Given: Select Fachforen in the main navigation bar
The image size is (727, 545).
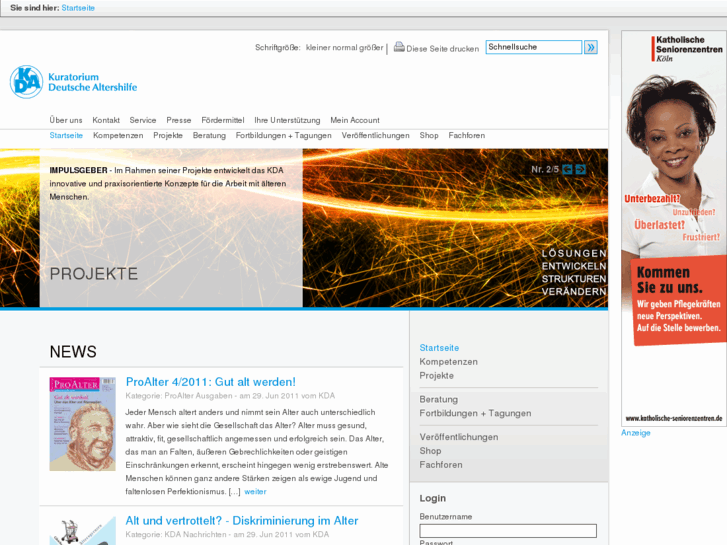Looking at the screenshot, I should 466,135.
